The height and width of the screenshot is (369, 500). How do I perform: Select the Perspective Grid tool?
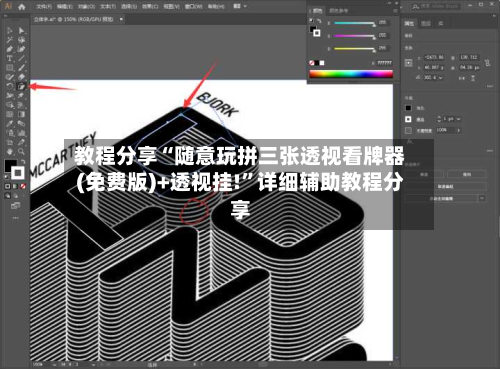21,105
